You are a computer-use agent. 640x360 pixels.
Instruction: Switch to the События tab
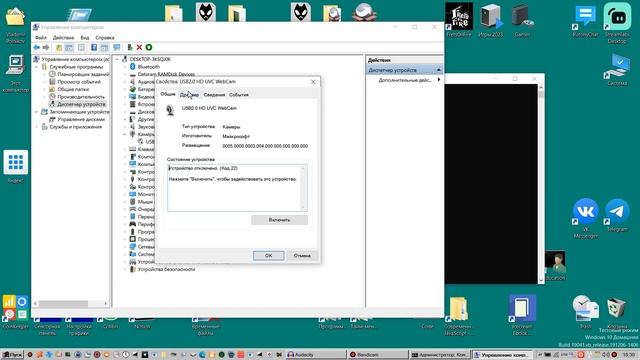point(239,95)
